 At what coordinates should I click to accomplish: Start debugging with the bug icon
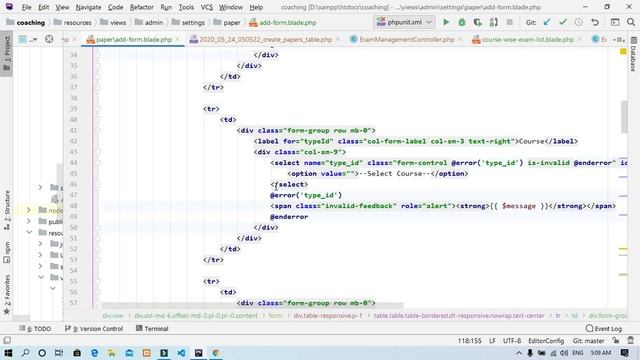click(462, 22)
